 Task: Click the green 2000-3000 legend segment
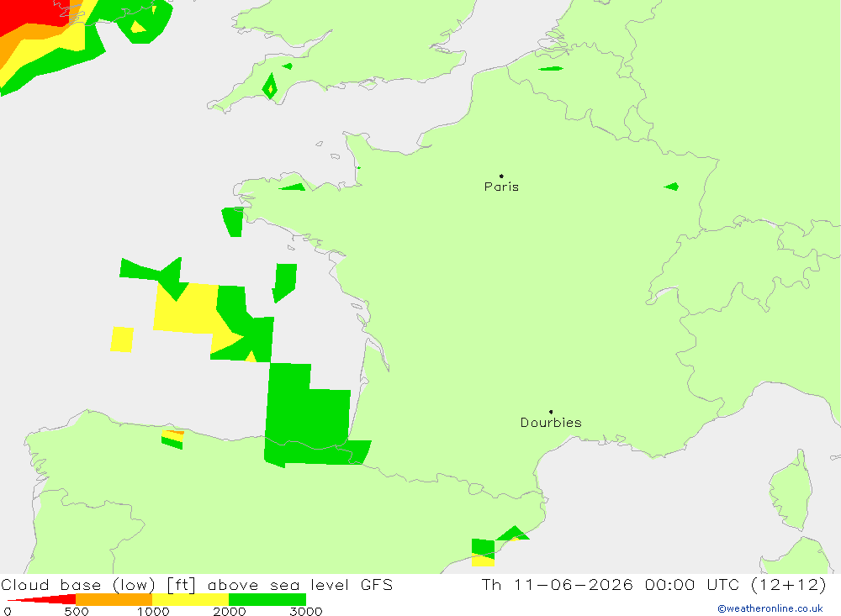[267, 599]
